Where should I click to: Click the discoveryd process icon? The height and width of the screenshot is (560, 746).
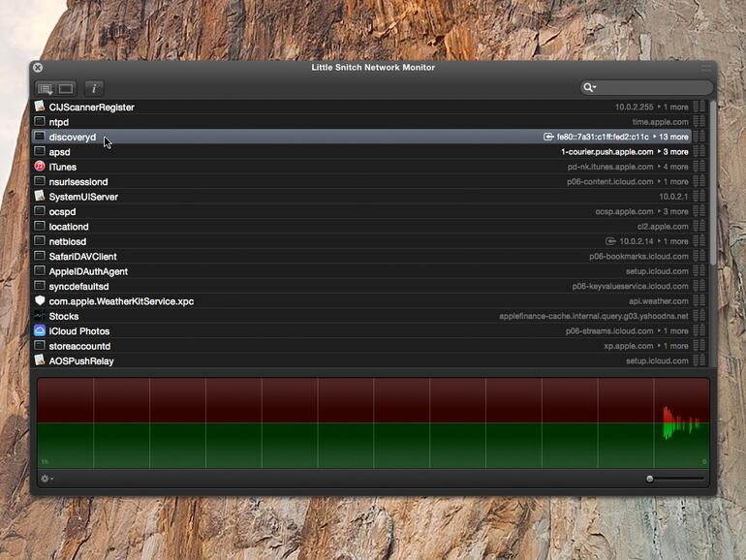point(40,136)
